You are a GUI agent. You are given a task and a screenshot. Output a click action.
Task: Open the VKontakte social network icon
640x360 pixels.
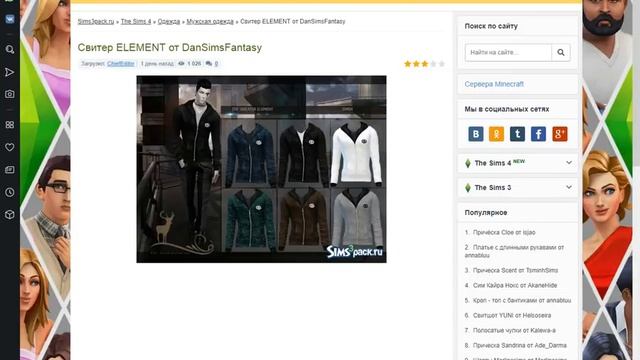click(476, 134)
